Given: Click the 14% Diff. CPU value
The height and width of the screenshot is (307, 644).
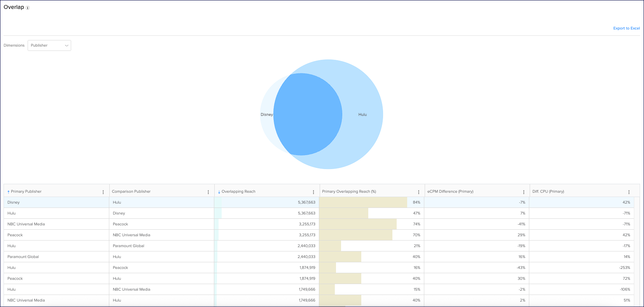Looking at the screenshot, I should tap(627, 257).
